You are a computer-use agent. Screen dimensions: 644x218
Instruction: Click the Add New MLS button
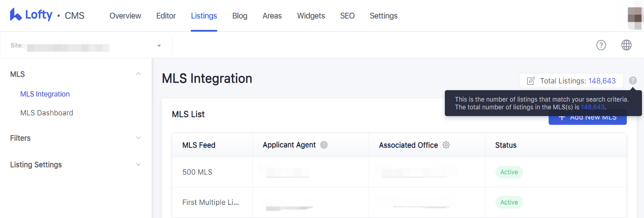(587, 117)
